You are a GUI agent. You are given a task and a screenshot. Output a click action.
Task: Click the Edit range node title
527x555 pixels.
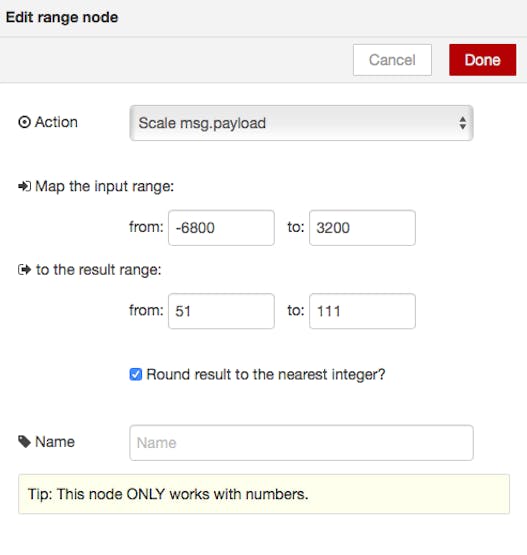coord(62,17)
